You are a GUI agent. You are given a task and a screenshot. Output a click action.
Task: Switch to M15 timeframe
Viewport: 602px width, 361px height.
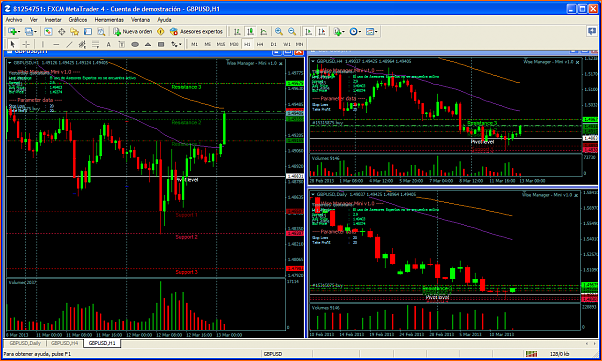pyautogui.click(x=221, y=45)
